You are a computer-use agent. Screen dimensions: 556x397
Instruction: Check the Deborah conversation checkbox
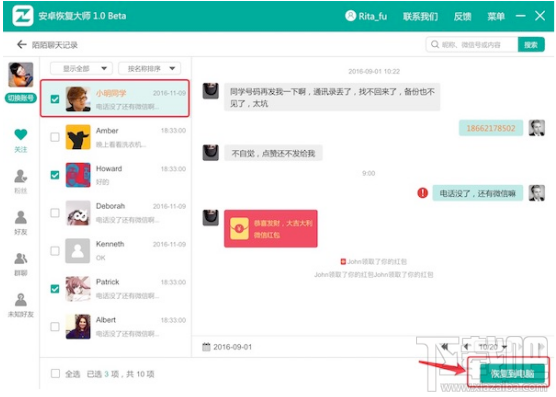55,213
